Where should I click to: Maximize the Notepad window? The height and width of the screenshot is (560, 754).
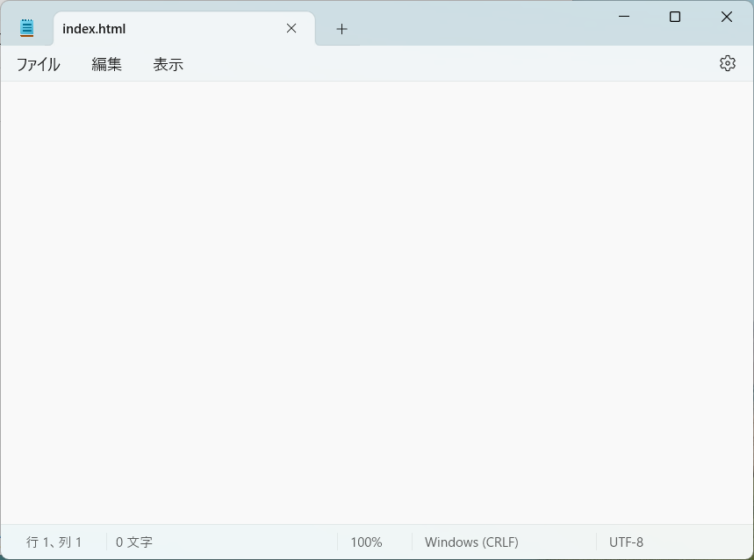[x=674, y=17]
